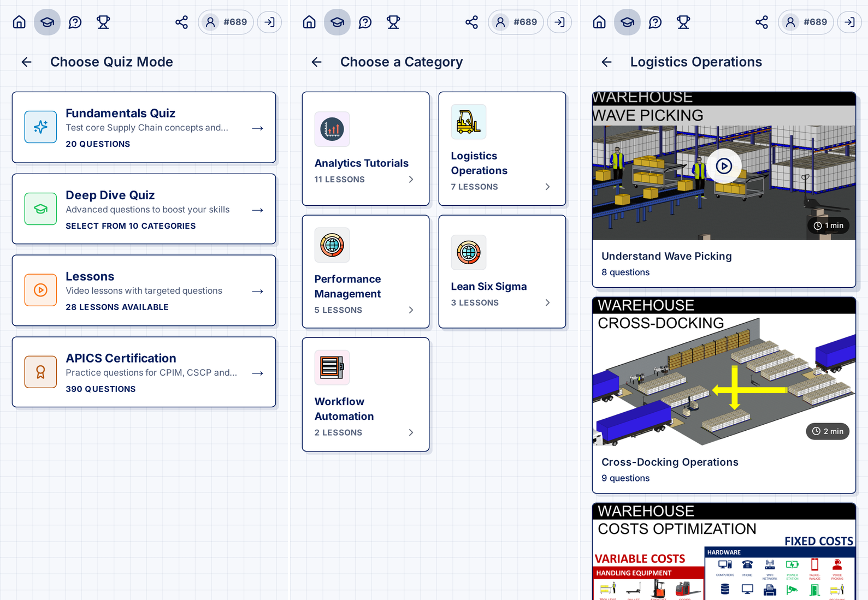Click home icon in Choose a Category panel
This screenshot has width=868, height=600.
309,22
